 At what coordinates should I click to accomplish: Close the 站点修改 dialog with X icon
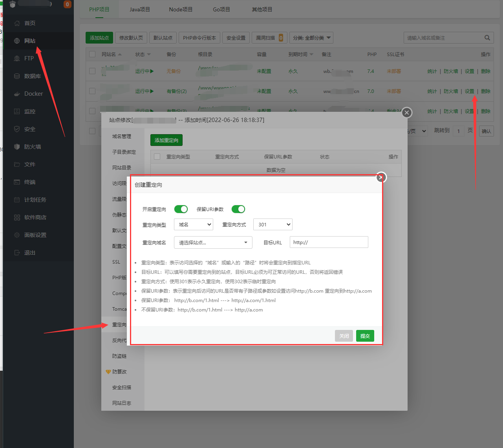tap(407, 113)
